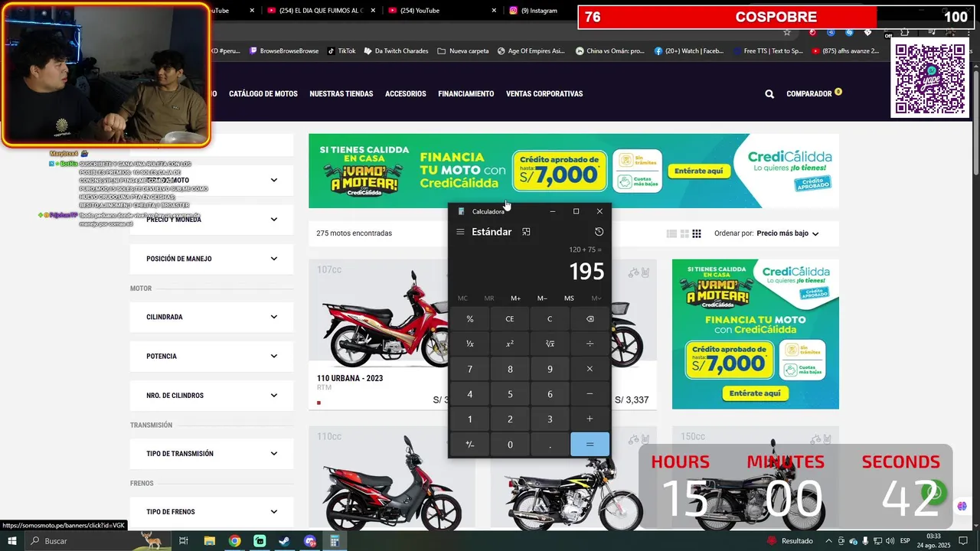Click the backspace key in Calculator
Viewport: 980px width, 551px height.
[590, 319]
